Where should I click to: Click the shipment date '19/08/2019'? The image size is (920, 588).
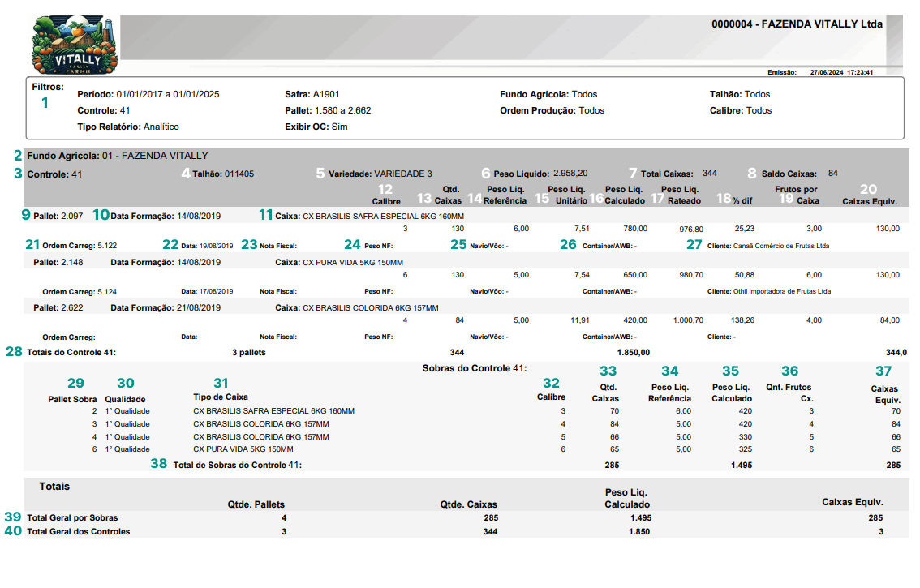(216, 246)
